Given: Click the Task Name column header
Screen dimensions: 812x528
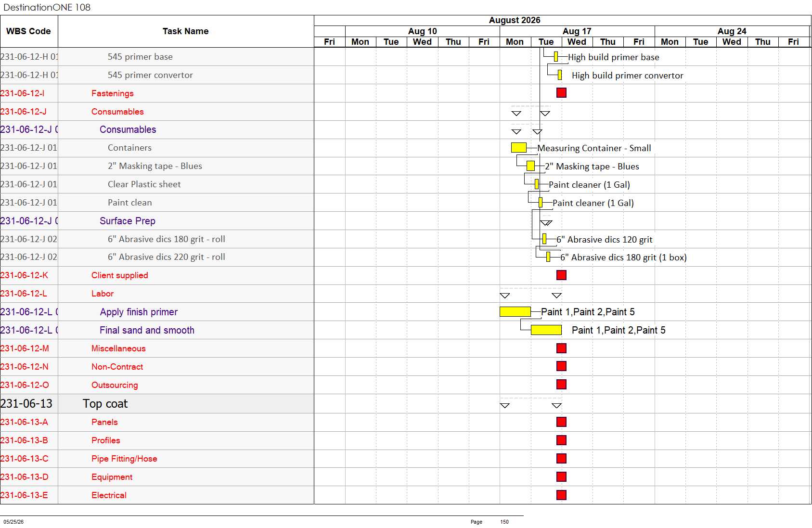Looking at the screenshot, I should coord(186,31).
